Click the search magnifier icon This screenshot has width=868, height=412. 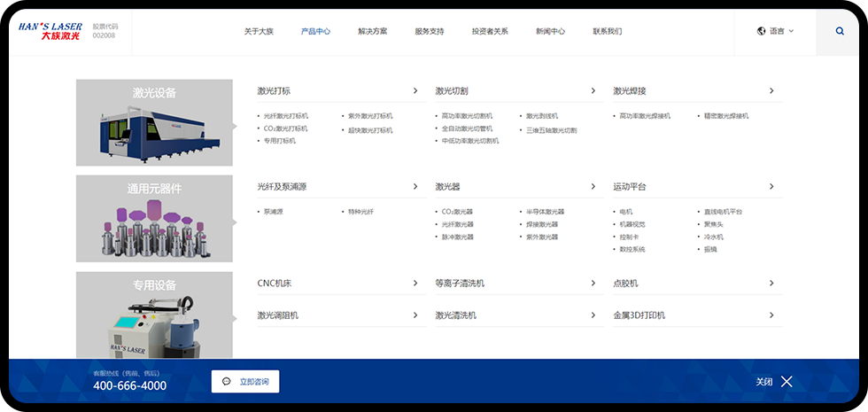[840, 31]
